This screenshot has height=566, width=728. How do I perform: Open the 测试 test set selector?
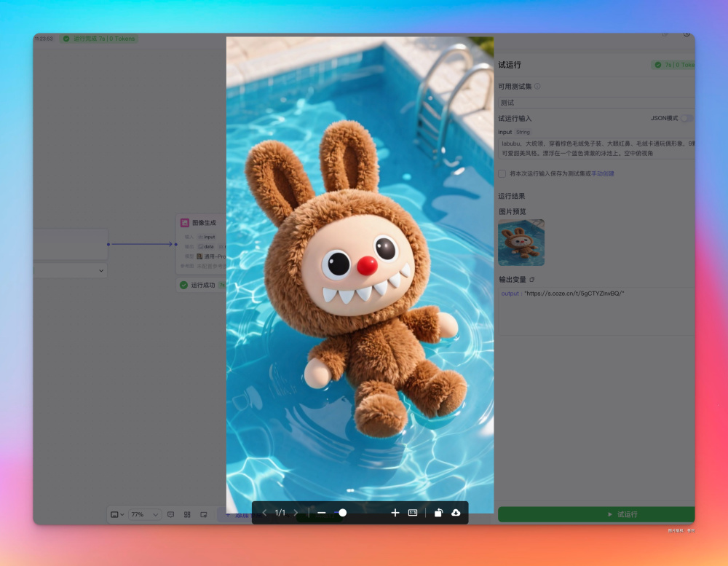[x=596, y=103]
